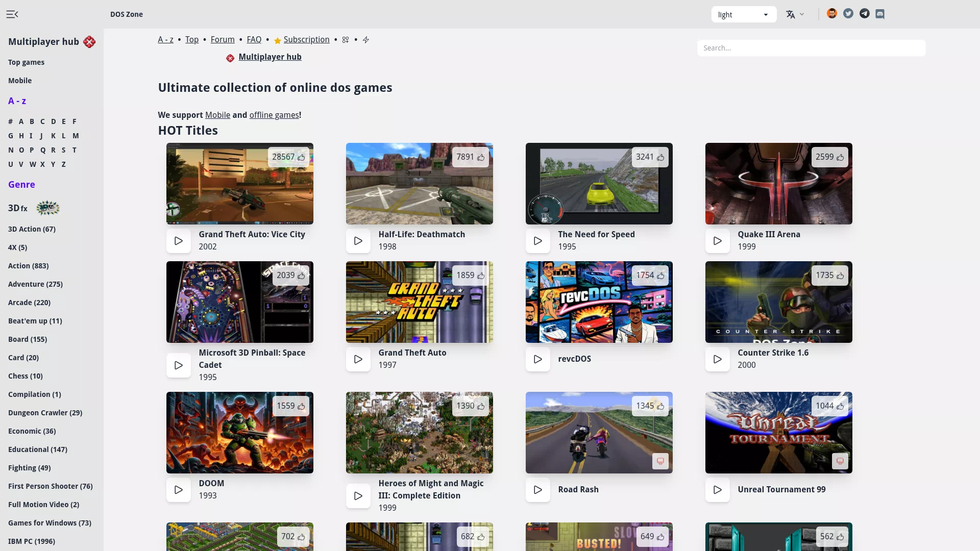Launch Quake III Arena with play button
Viewport: 980px width, 551px height.
pos(718,241)
